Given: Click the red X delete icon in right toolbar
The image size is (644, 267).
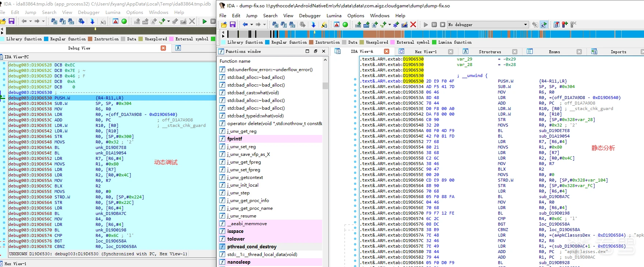Looking at the screenshot, I should point(413,25).
